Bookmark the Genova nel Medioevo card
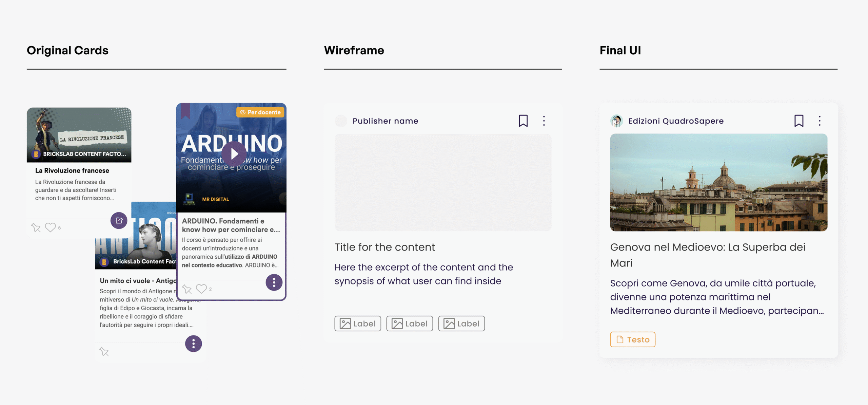 click(798, 121)
